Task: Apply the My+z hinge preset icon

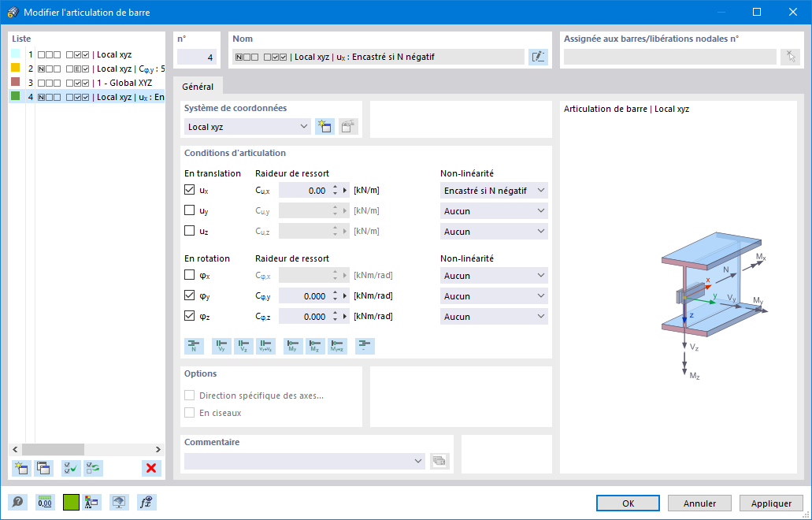Action: click(x=337, y=346)
